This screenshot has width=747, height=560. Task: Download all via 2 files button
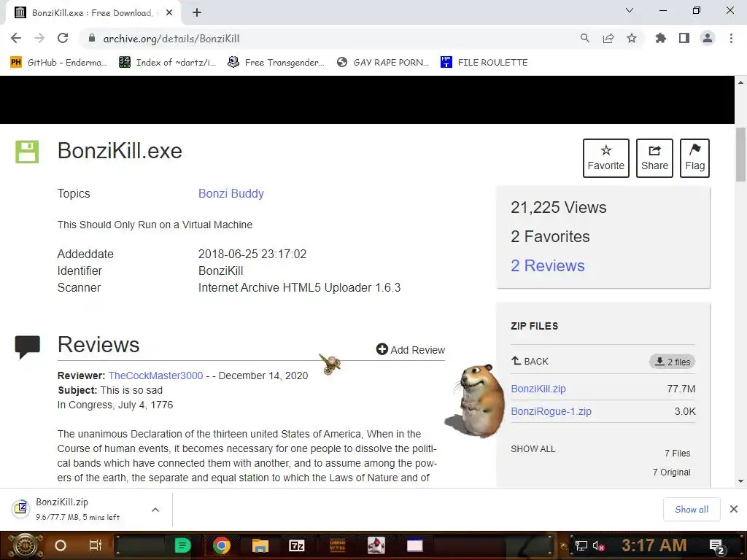click(672, 362)
